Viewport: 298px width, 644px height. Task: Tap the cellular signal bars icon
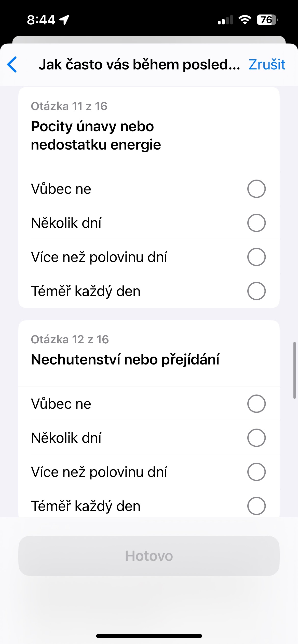pos(225,20)
